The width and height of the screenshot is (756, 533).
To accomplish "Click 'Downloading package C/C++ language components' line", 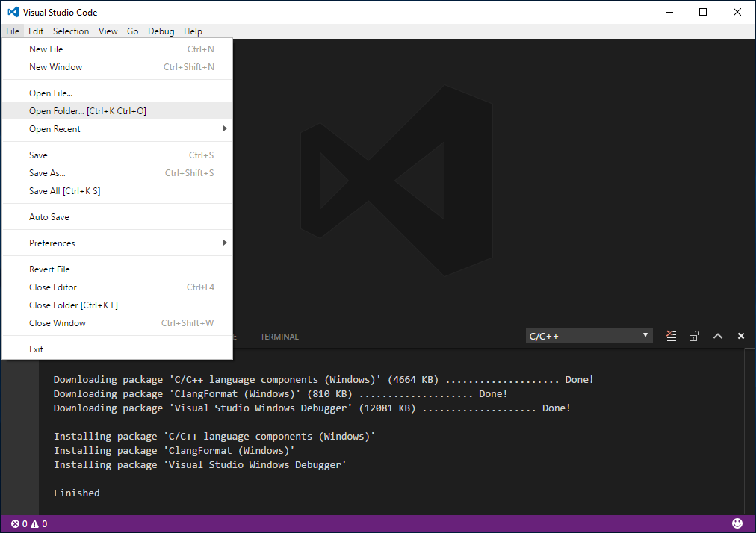I will [x=323, y=380].
